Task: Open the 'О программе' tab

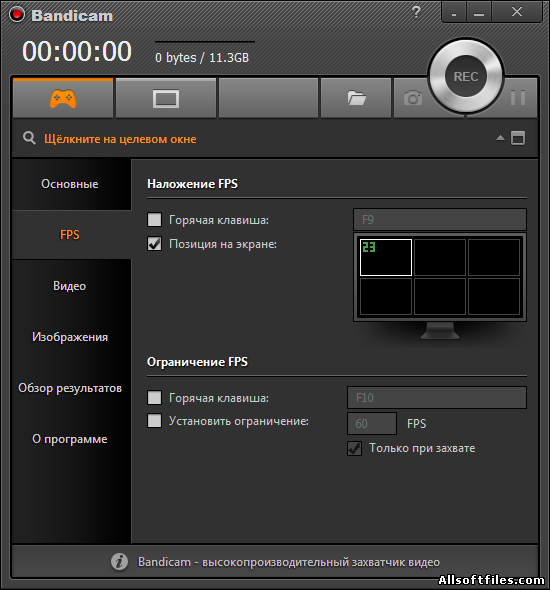Action: click(70, 439)
